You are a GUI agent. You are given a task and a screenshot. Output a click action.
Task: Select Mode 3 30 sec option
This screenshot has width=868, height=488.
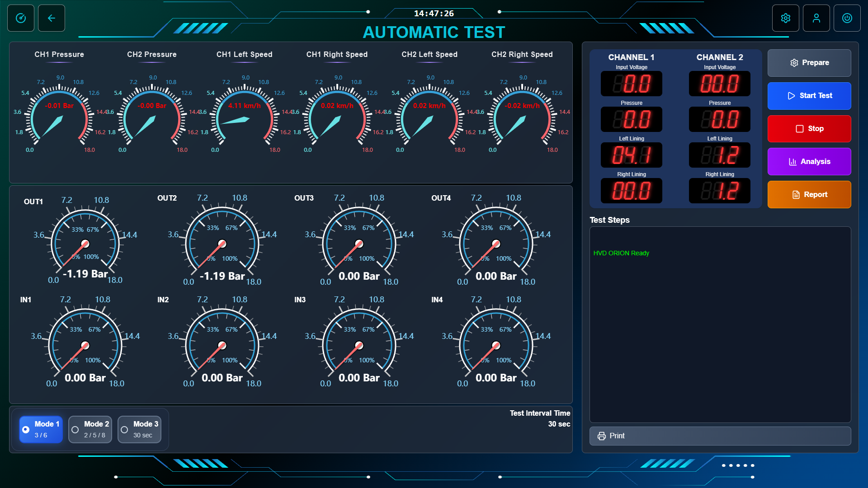coord(139,430)
